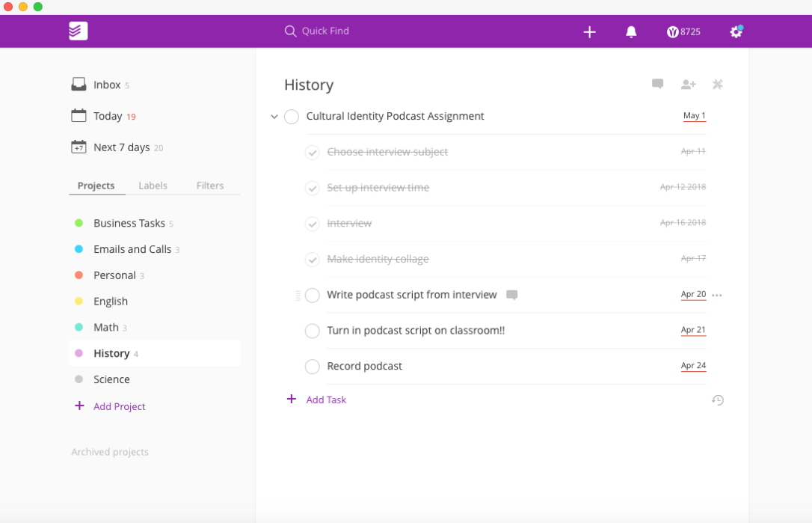Viewport: 812px width, 523px height.
Task: Expand Archived projects section
Action: pos(110,452)
